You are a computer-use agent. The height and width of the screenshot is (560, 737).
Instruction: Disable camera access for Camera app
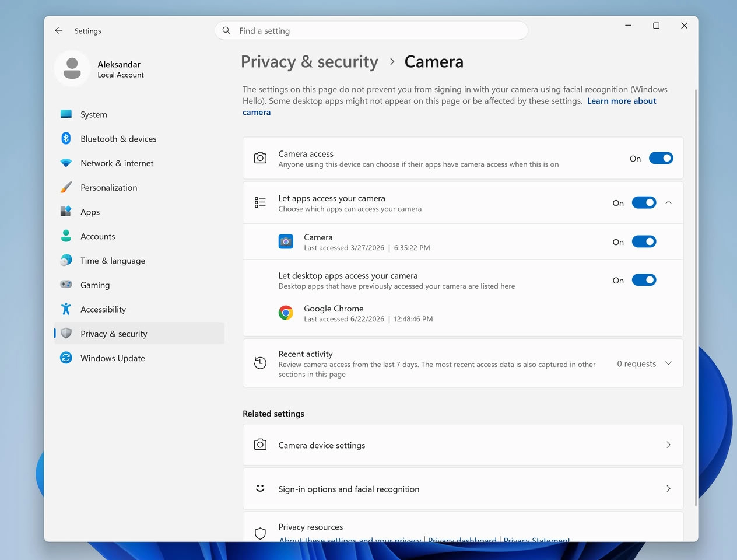coord(644,242)
